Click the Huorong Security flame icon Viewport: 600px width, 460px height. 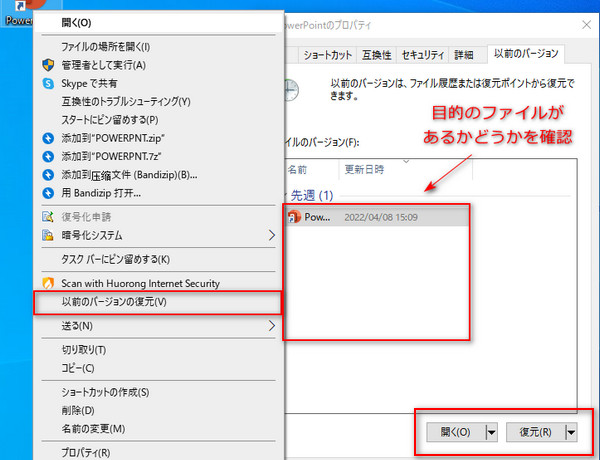(48, 283)
